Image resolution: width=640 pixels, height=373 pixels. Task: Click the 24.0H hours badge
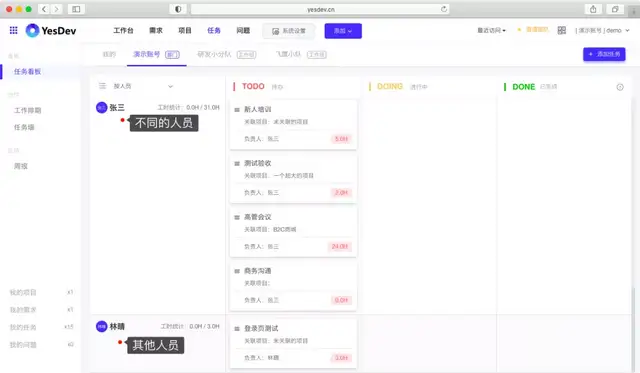click(x=340, y=246)
